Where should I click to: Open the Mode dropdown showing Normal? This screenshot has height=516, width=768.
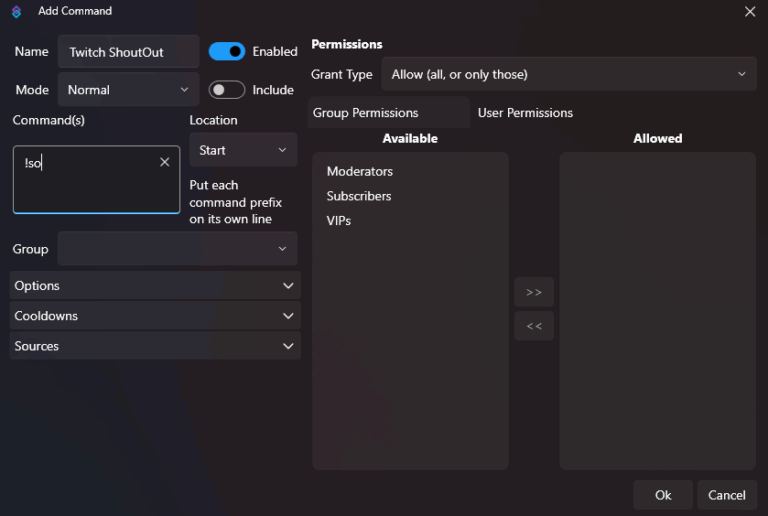click(128, 90)
